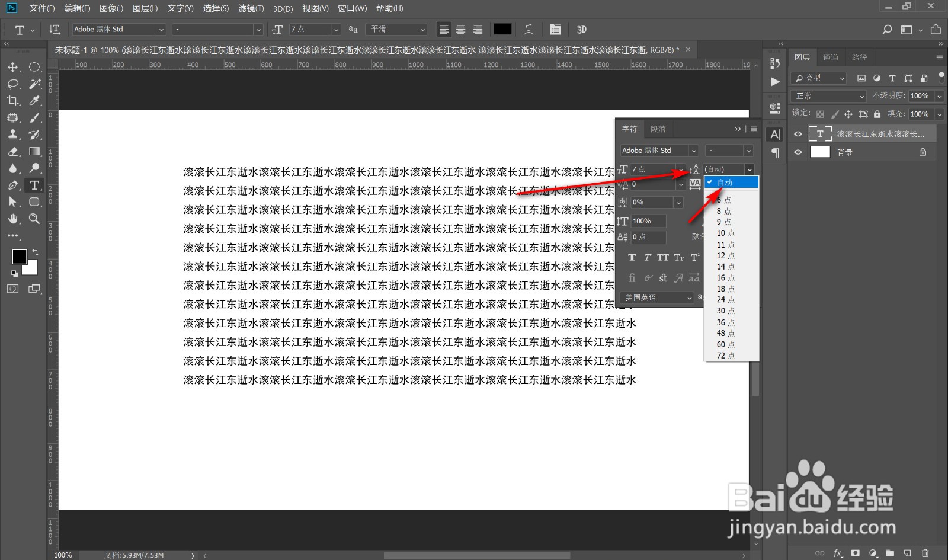This screenshot has height=560, width=948.
Task: Toggle lock all for the layer
Action: pos(877,114)
